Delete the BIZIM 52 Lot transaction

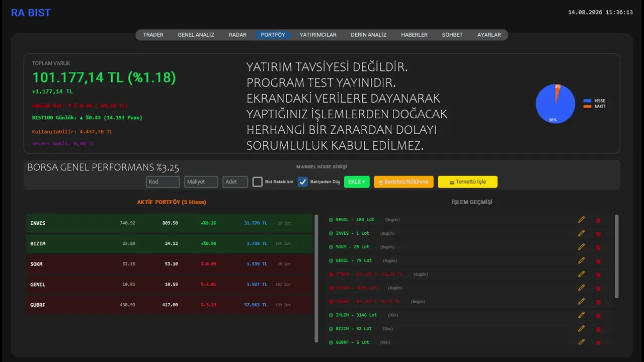point(598,329)
